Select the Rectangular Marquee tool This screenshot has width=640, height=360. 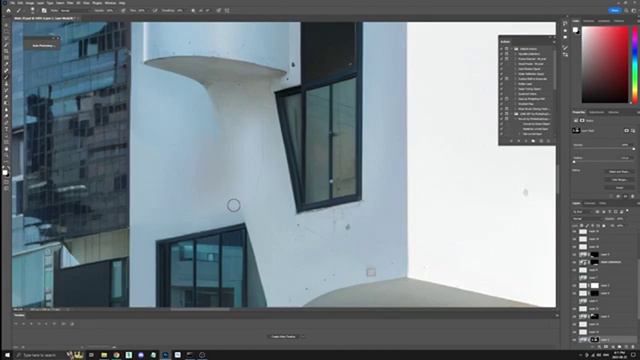(x=6, y=32)
